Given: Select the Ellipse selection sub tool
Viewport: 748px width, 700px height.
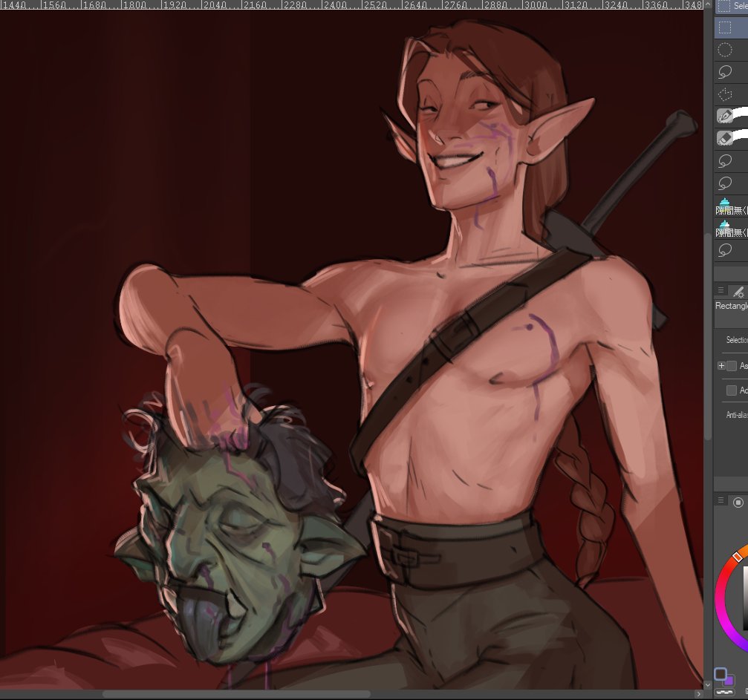Looking at the screenshot, I should click(x=731, y=50).
